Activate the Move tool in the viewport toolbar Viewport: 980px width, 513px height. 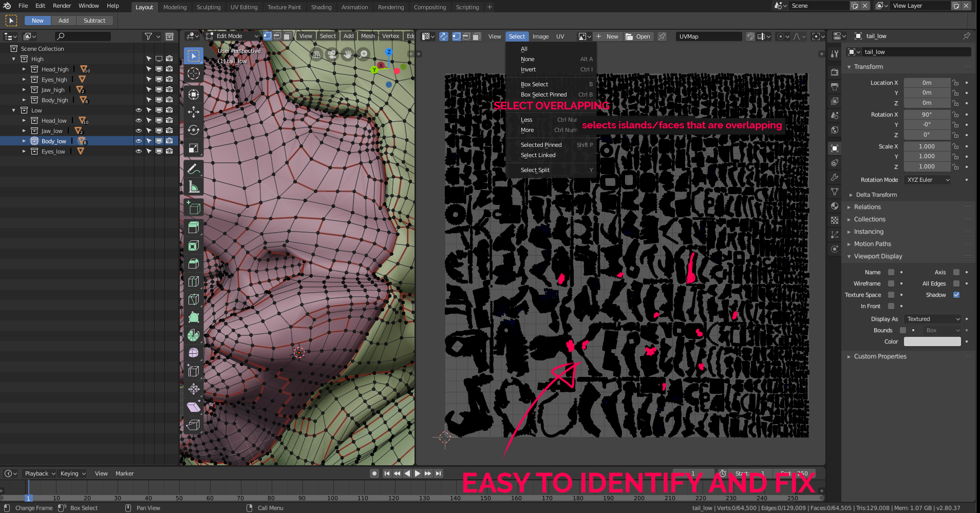tap(194, 112)
